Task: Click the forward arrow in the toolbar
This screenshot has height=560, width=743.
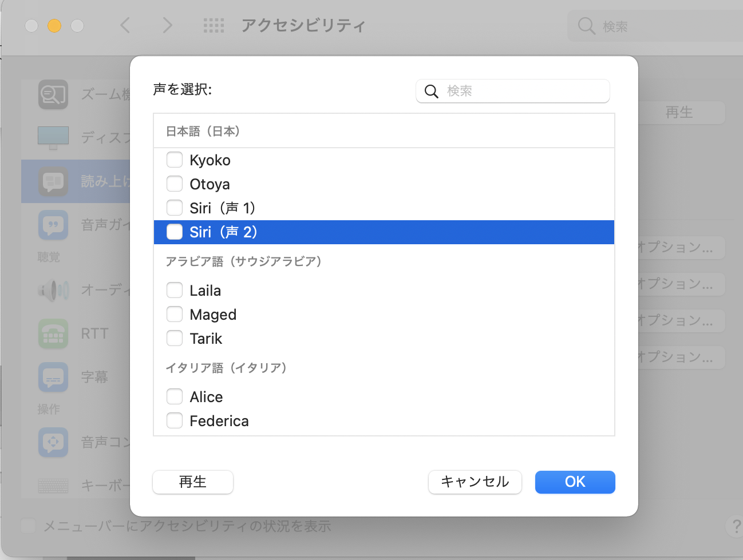Action: 167,26
